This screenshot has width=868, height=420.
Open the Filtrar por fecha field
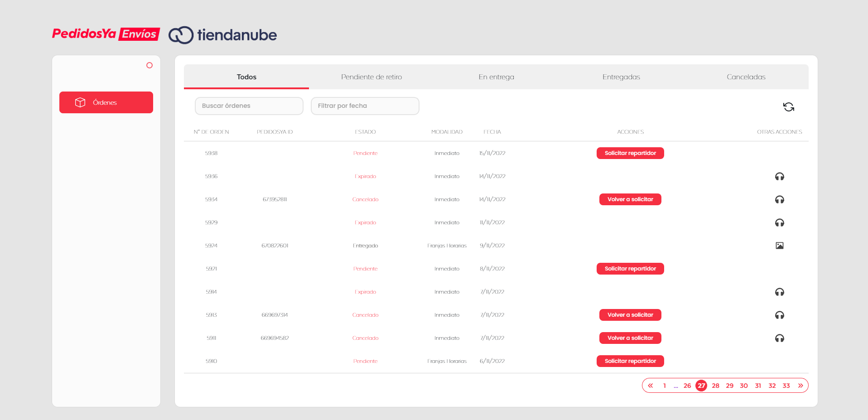[365, 106]
